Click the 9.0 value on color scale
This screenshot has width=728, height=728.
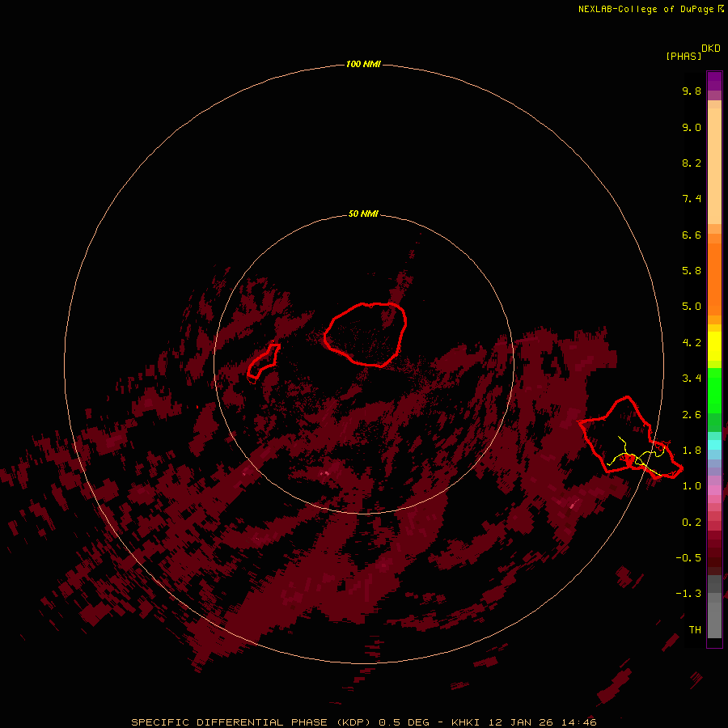point(692,127)
